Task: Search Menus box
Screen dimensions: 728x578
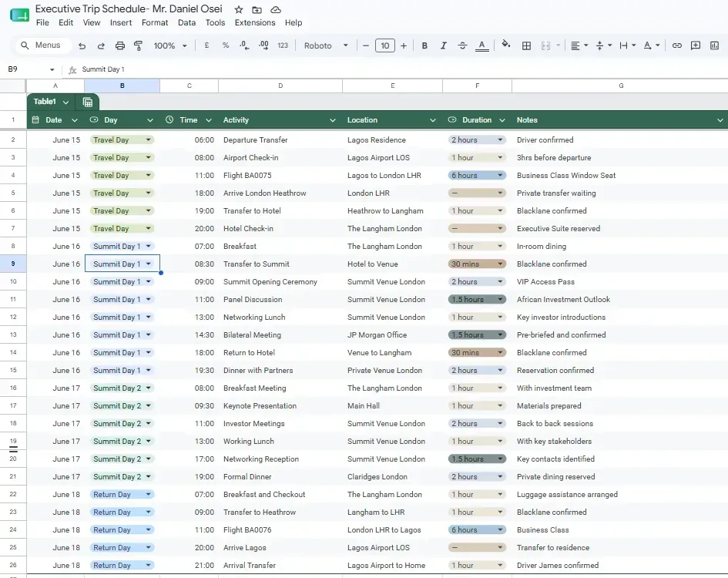Action: pyautogui.click(x=45, y=45)
